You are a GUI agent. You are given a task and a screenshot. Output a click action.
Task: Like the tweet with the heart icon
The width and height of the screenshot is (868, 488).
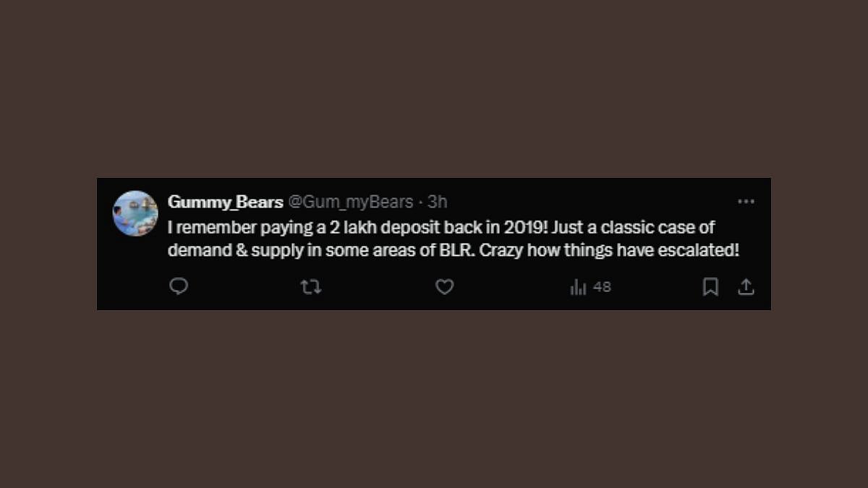tap(444, 287)
